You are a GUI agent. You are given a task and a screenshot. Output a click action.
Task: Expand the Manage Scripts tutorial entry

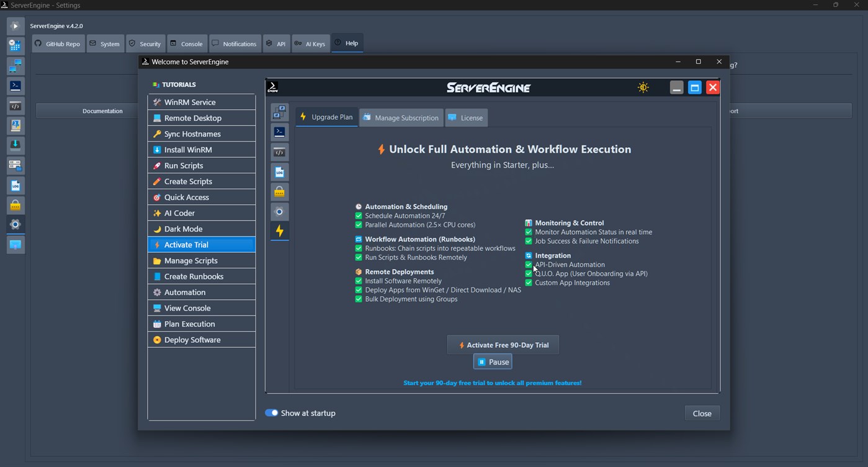click(x=201, y=260)
